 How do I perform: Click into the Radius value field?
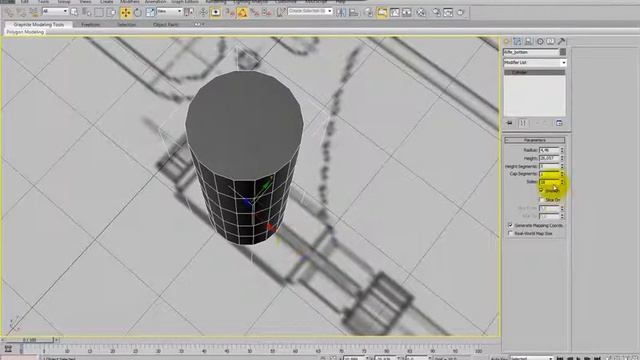click(549, 150)
